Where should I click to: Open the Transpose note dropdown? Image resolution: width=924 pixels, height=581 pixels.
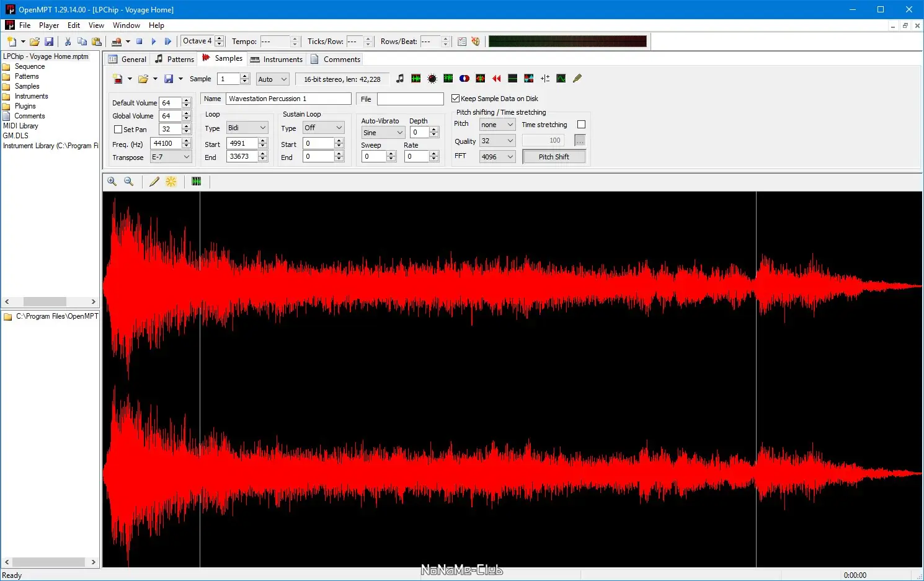coord(171,157)
